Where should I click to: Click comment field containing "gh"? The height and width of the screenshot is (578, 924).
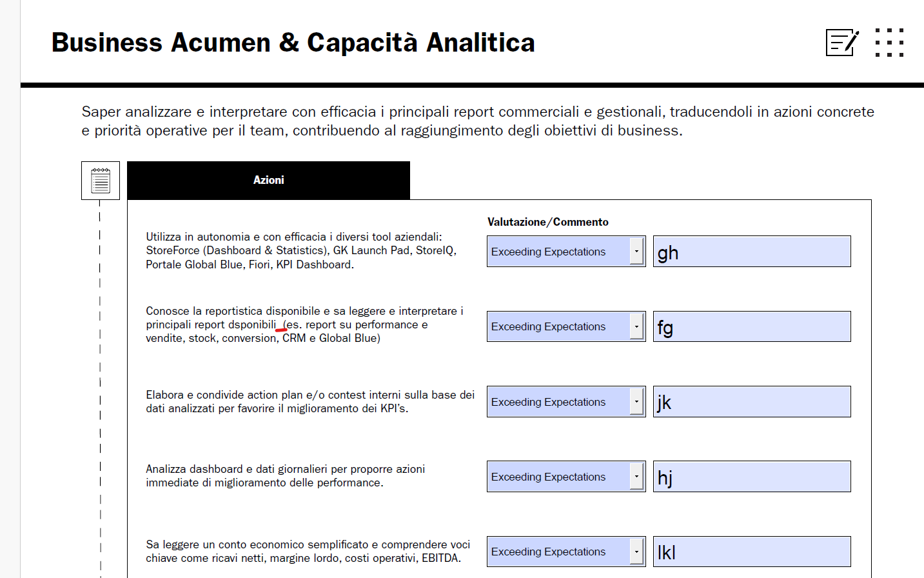[x=752, y=252]
